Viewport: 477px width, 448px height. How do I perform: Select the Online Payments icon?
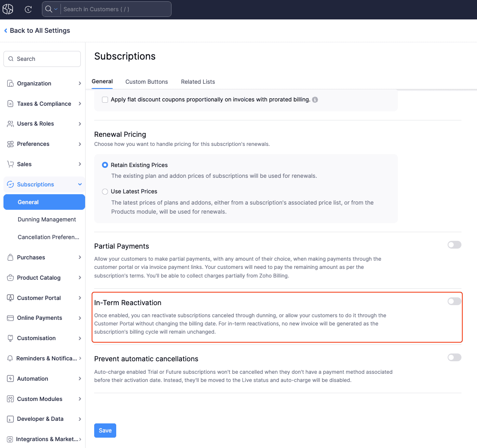pyautogui.click(x=10, y=318)
